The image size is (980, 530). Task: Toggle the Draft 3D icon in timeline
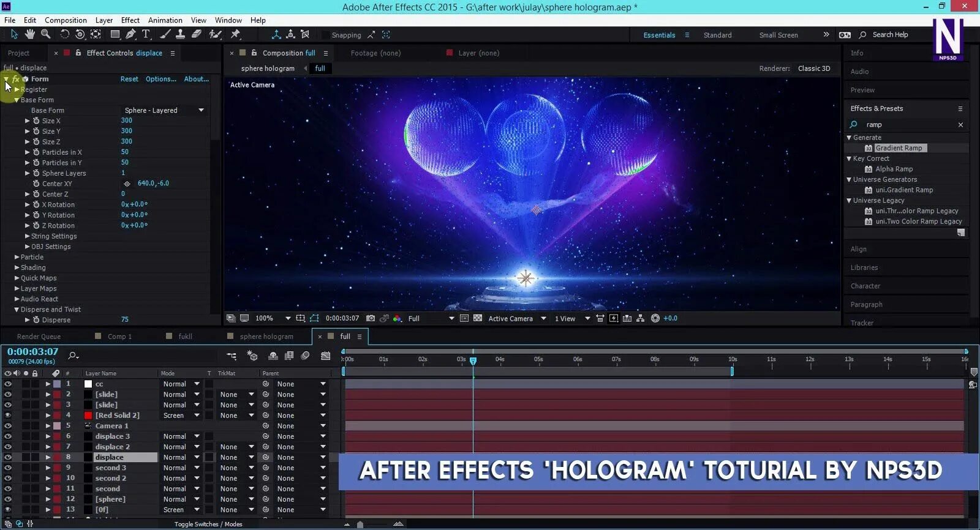[251, 356]
